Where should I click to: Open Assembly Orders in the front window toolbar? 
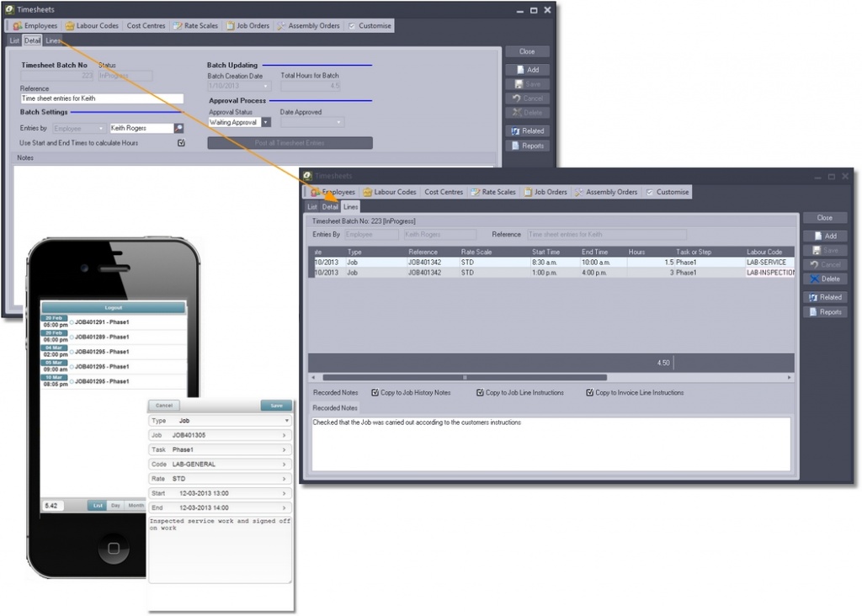point(606,192)
